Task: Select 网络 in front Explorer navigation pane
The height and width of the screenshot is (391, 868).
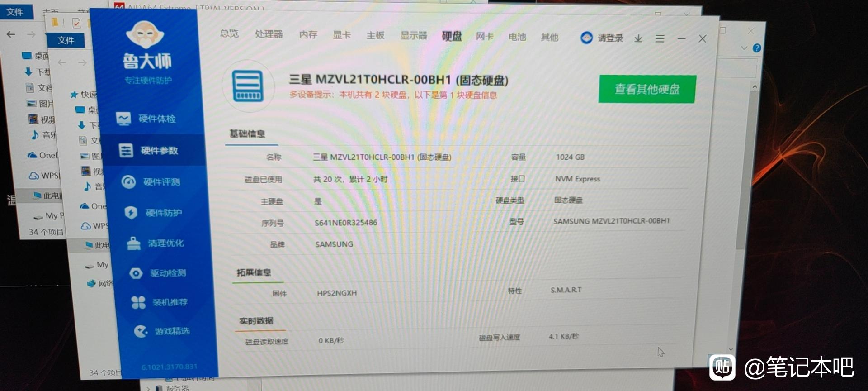Action: (100, 283)
